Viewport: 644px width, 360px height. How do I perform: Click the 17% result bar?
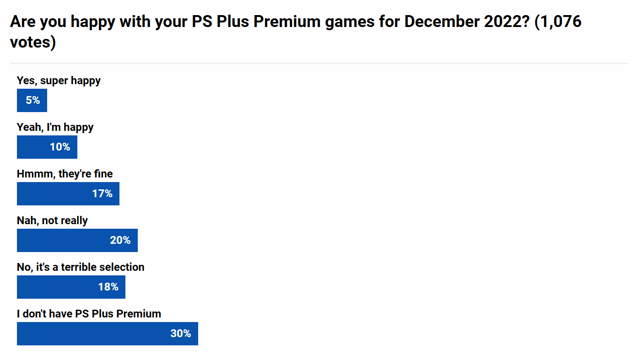click(x=68, y=193)
